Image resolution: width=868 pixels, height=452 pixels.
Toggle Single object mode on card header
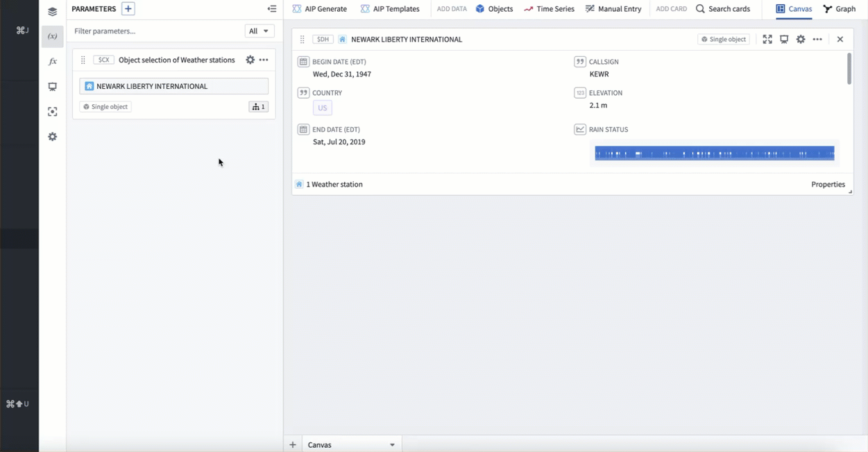723,40
